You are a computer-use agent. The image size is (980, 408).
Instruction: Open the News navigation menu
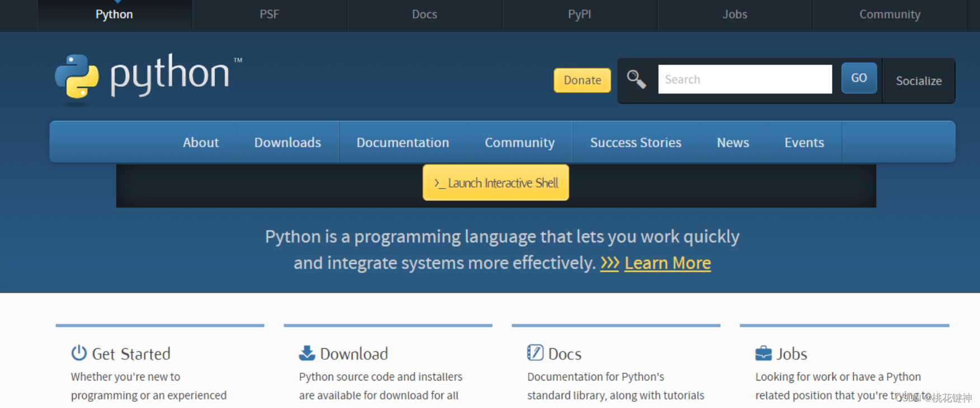(x=733, y=142)
